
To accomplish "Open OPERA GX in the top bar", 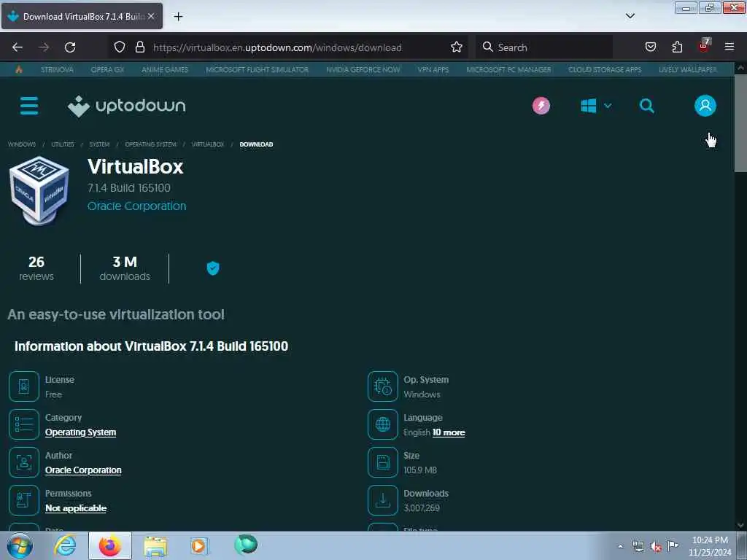I will pos(108,69).
